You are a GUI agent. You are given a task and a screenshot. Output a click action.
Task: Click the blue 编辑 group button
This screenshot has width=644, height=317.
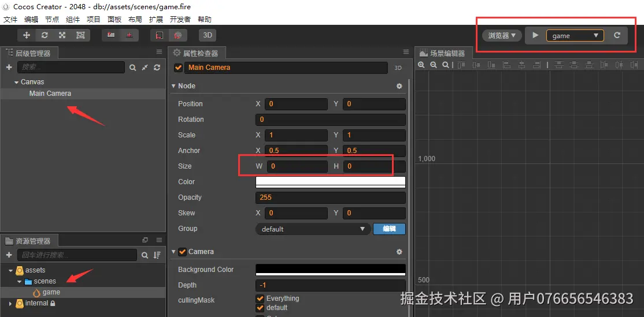(390, 229)
